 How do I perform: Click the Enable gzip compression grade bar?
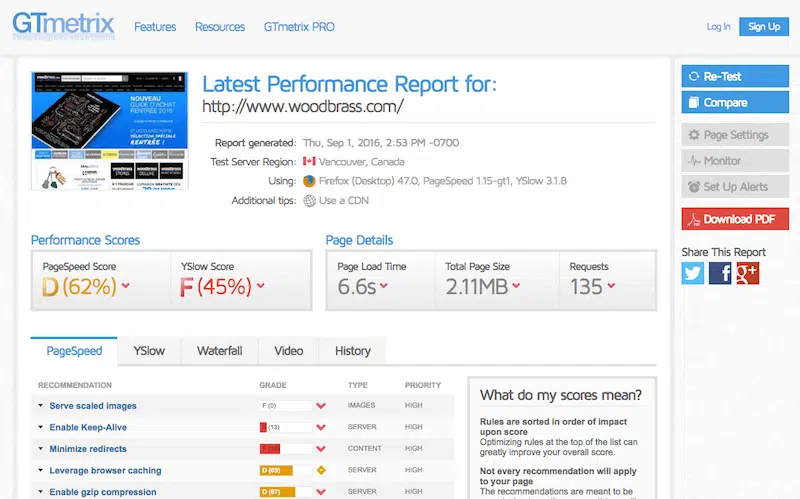(285, 492)
